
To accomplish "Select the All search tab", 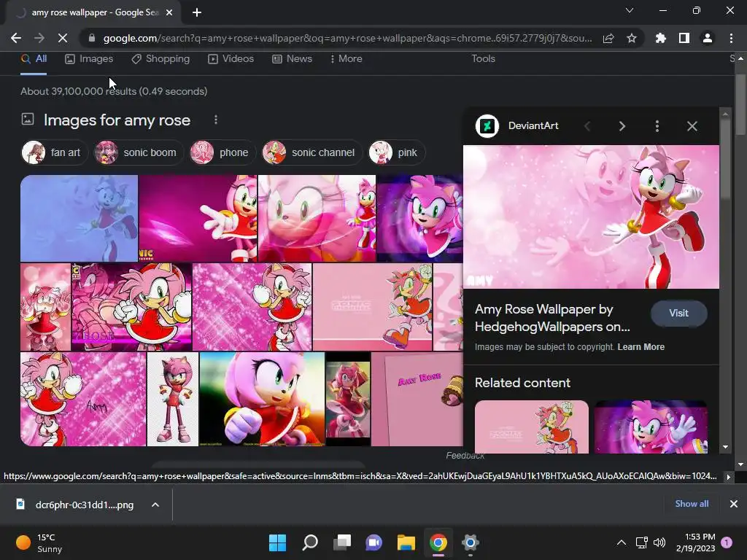I will point(34,58).
